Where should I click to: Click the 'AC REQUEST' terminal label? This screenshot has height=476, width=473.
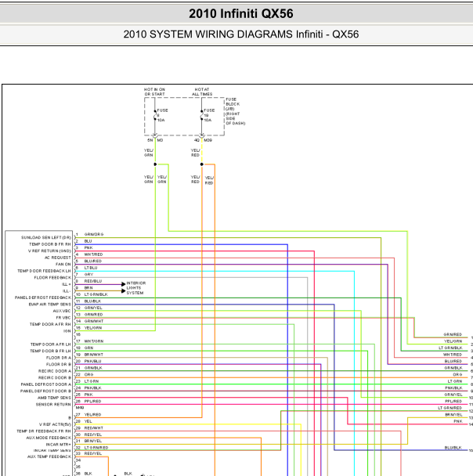[58, 258]
